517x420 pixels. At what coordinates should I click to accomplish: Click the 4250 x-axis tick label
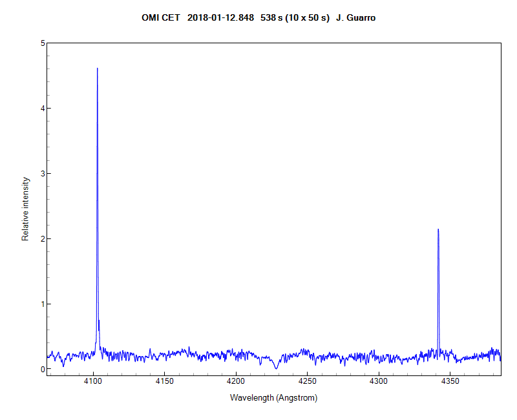(308, 383)
